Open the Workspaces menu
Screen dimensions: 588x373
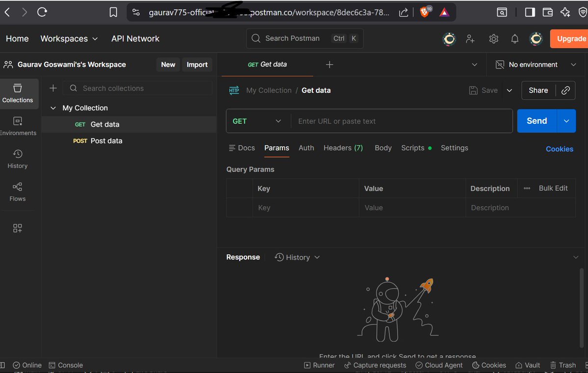(x=69, y=38)
